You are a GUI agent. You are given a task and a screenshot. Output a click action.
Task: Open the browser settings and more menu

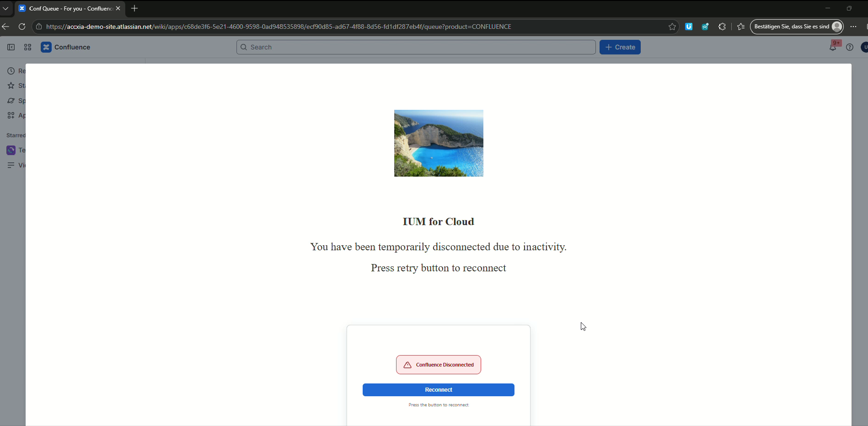point(853,27)
